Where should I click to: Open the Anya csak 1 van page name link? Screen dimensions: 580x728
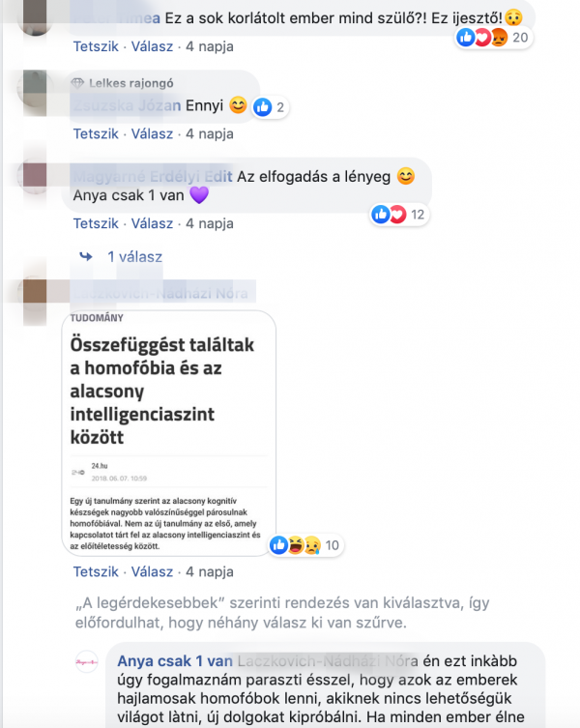[175, 660]
